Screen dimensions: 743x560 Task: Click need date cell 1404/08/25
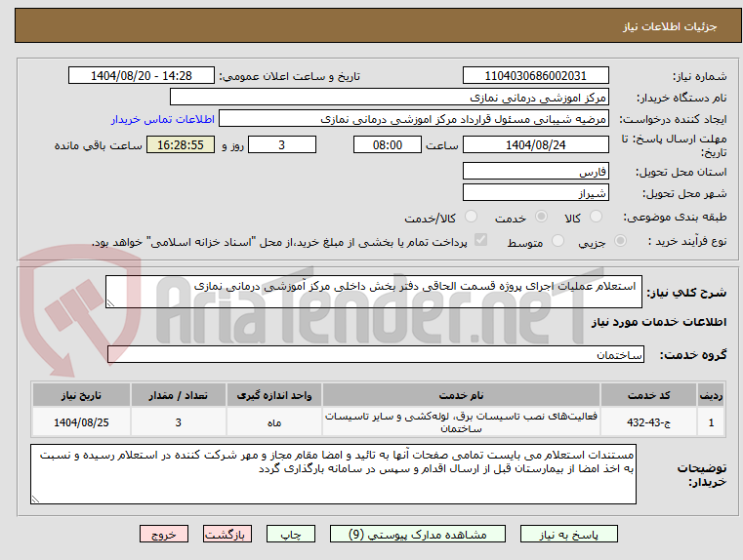[81, 421]
